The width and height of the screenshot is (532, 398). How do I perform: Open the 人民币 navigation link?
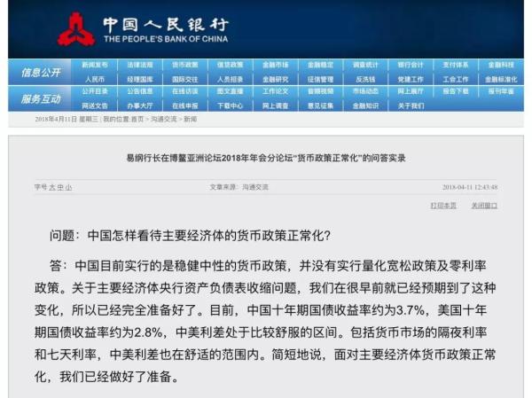(x=95, y=80)
